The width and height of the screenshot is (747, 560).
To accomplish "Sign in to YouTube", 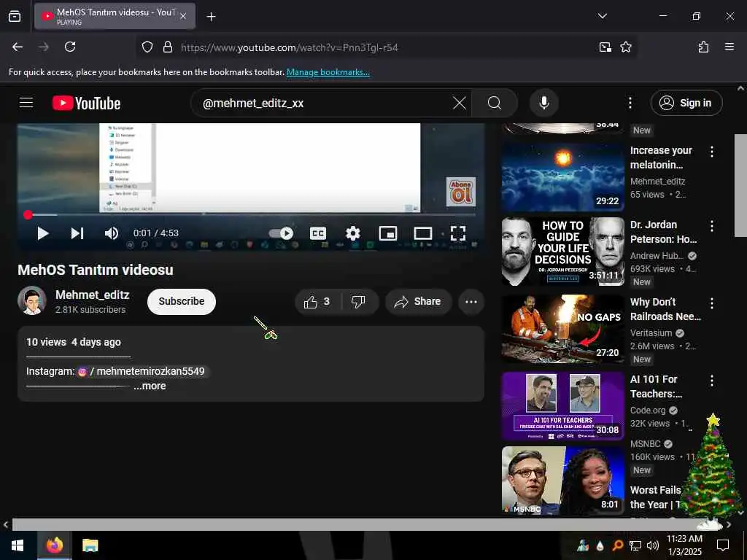I will 686,103.
